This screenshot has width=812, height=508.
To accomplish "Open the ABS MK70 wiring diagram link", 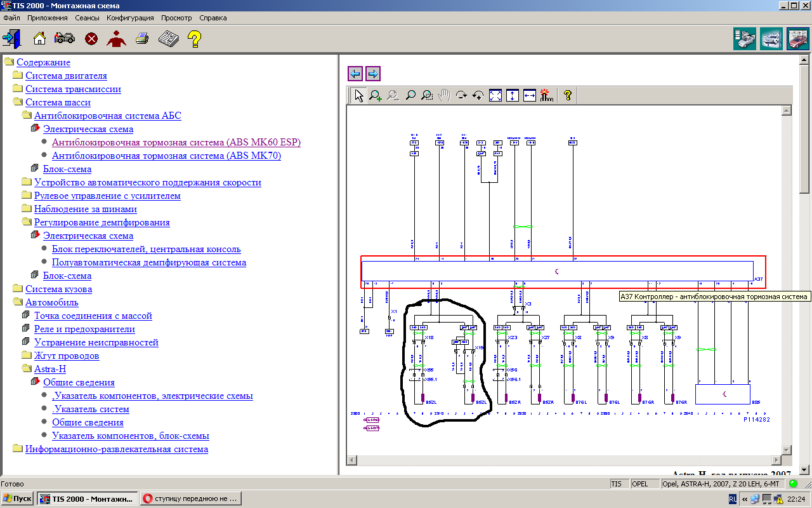I will pyautogui.click(x=166, y=156).
